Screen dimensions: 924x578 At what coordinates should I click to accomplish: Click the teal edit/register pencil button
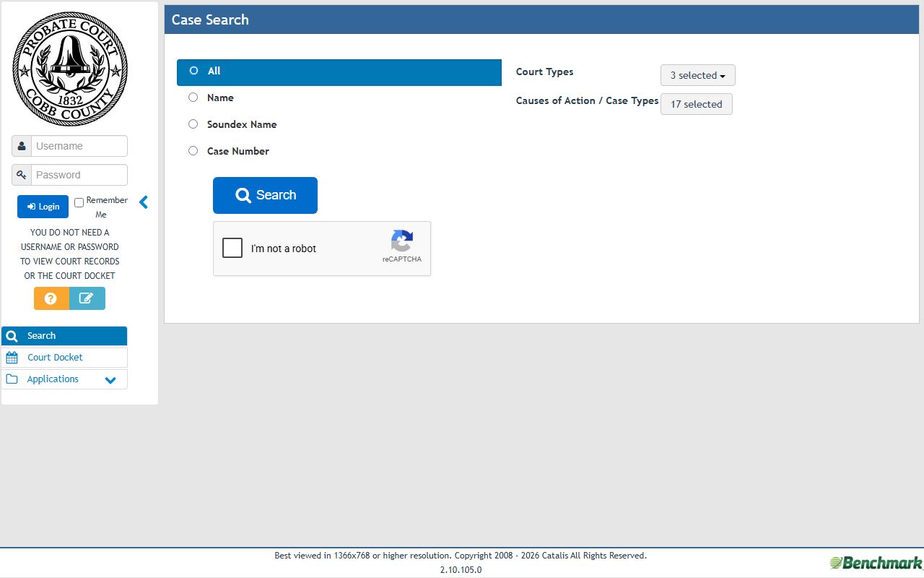pos(87,298)
